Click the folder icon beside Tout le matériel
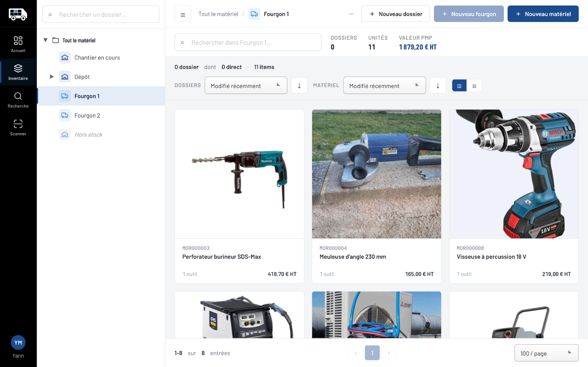Screen dimensions: 588x367 click(x=55, y=41)
